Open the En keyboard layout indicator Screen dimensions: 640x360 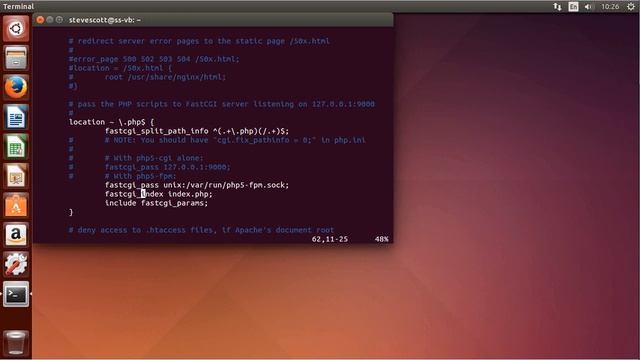(573, 7)
